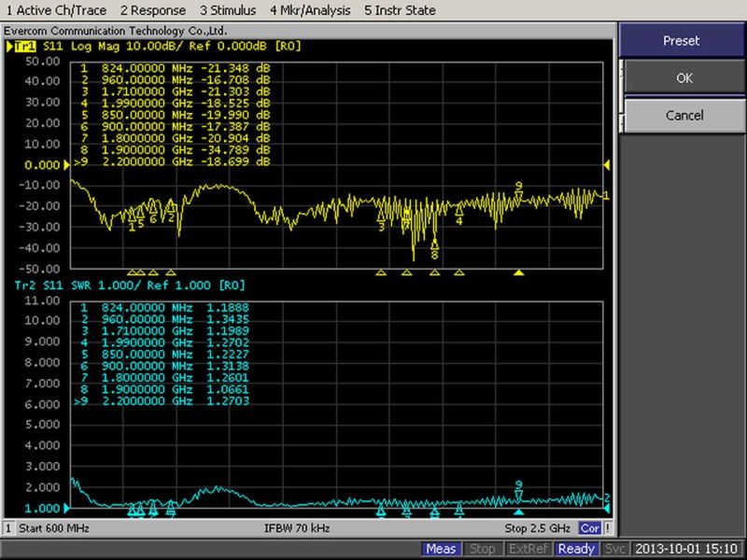Click the Ready status indicator

[x=576, y=549]
